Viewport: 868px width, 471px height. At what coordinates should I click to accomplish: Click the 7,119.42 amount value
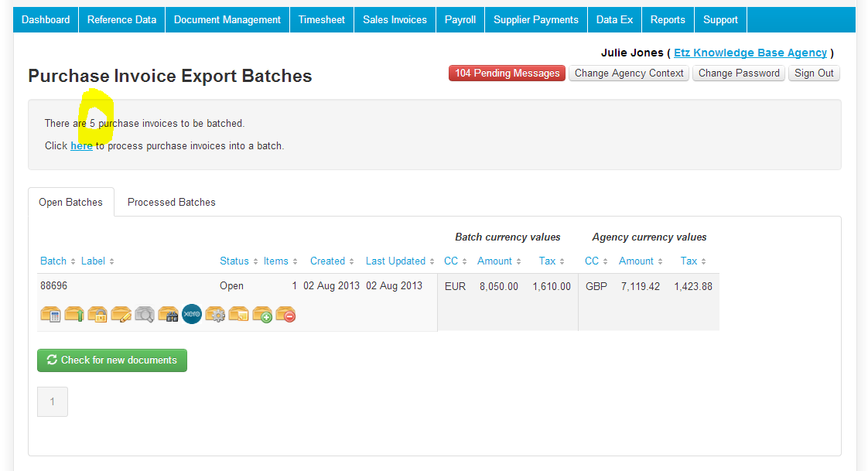[x=641, y=287]
